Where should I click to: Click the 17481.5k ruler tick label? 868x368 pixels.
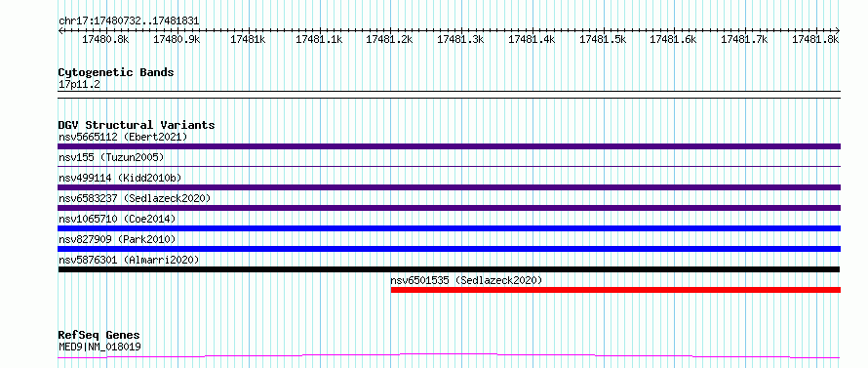tap(603, 39)
